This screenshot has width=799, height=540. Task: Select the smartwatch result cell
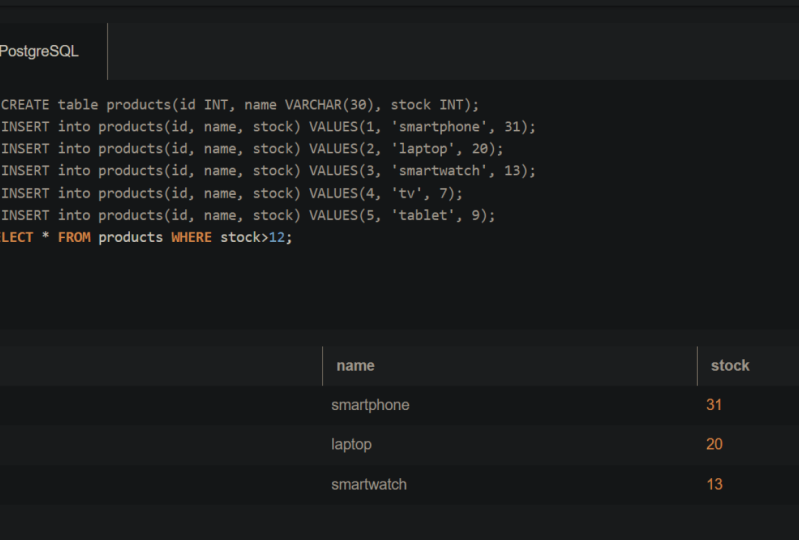pos(369,485)
